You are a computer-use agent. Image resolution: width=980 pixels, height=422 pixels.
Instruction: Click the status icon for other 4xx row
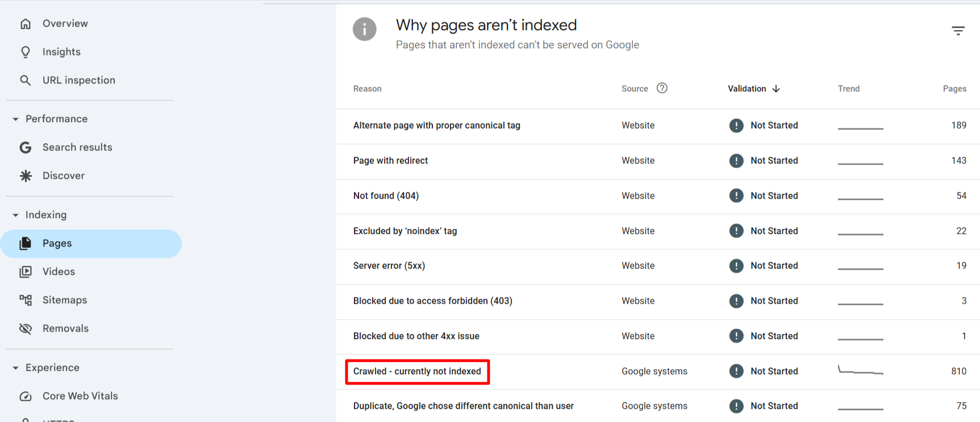pyautogui.click(x=736, y=336)
